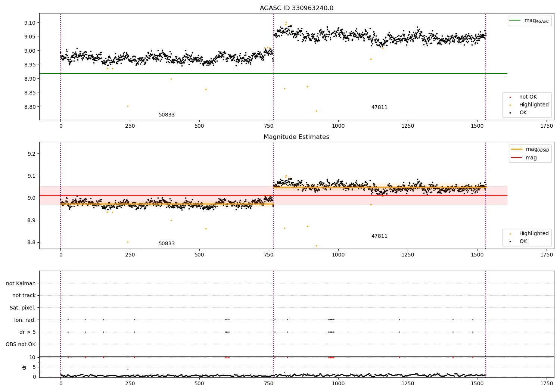
Task: Click the "AGASC ID 330963240.0" plot title
Action: (296, 8)
